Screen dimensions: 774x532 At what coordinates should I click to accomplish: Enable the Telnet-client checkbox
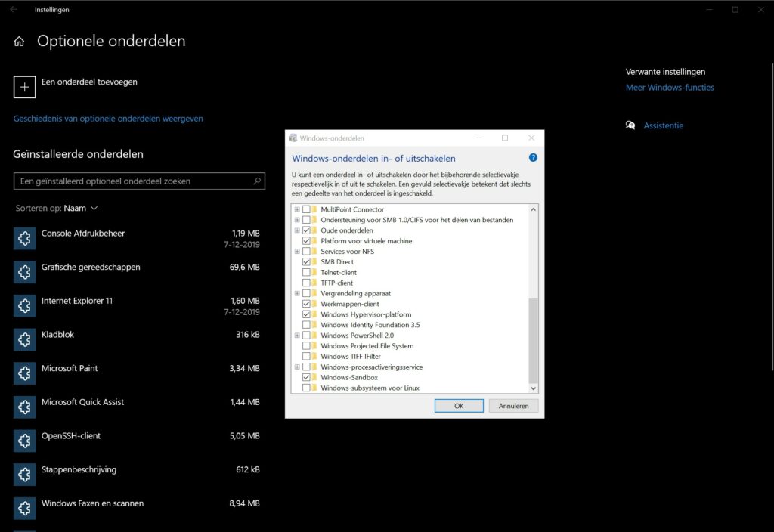coord(306,272)
